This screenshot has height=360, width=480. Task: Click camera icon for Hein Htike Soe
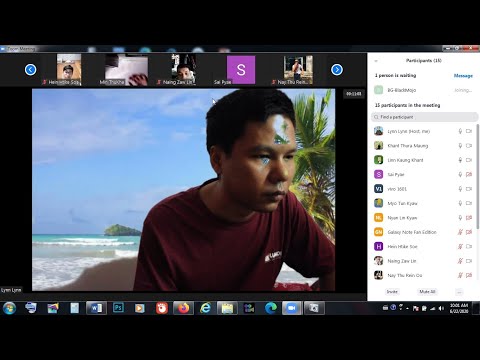469,247
